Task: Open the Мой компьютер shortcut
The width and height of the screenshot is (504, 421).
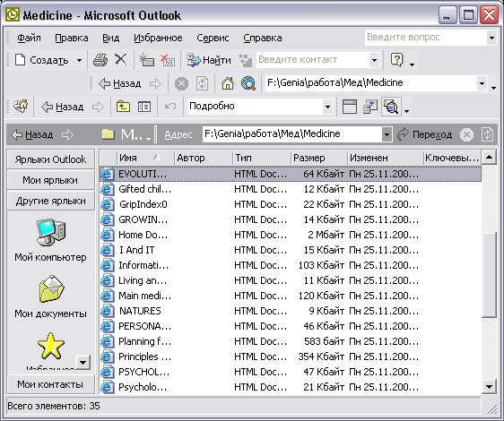Action: coord(51,240)
